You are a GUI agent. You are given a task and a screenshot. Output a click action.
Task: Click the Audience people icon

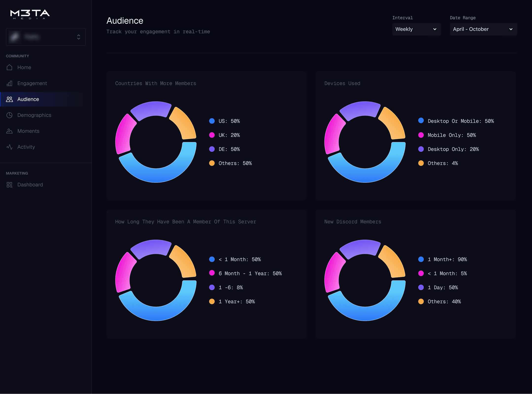[9, 99]
